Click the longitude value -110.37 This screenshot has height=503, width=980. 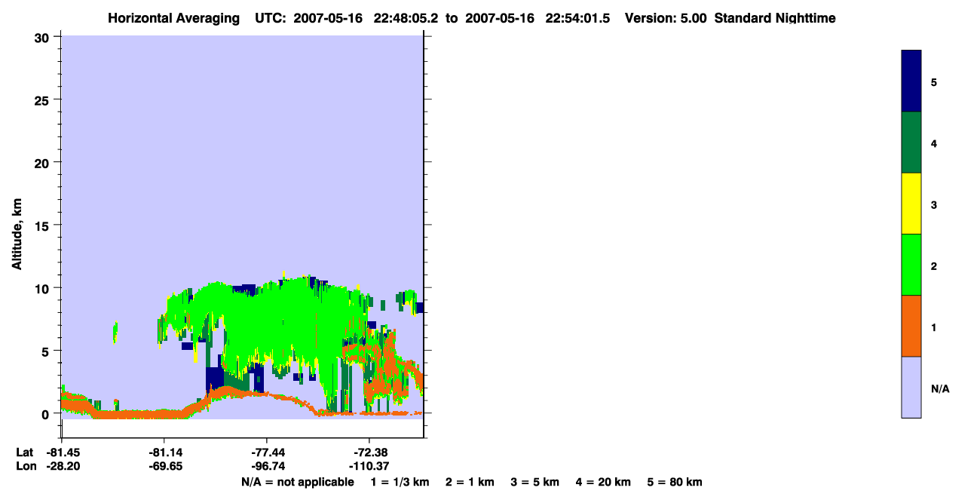pos(369,466)
